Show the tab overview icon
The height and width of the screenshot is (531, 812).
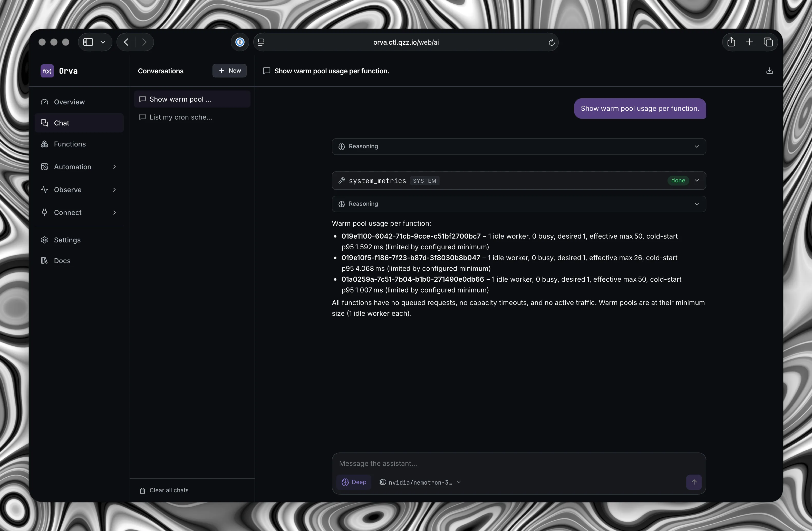[x=768, y=42]
